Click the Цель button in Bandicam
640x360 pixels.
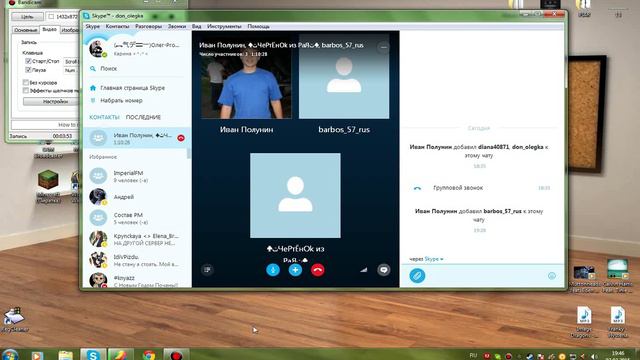[27, 17]
